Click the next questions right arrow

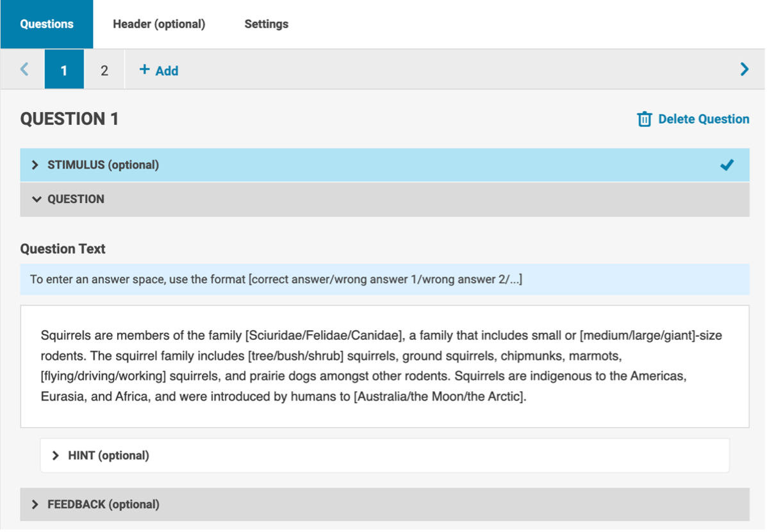click(x=745, y=69)
